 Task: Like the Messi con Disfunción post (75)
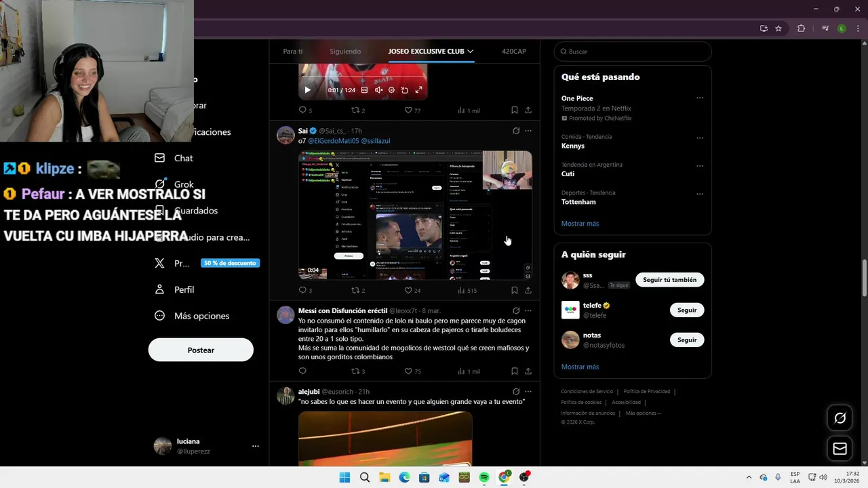[412, 371]
